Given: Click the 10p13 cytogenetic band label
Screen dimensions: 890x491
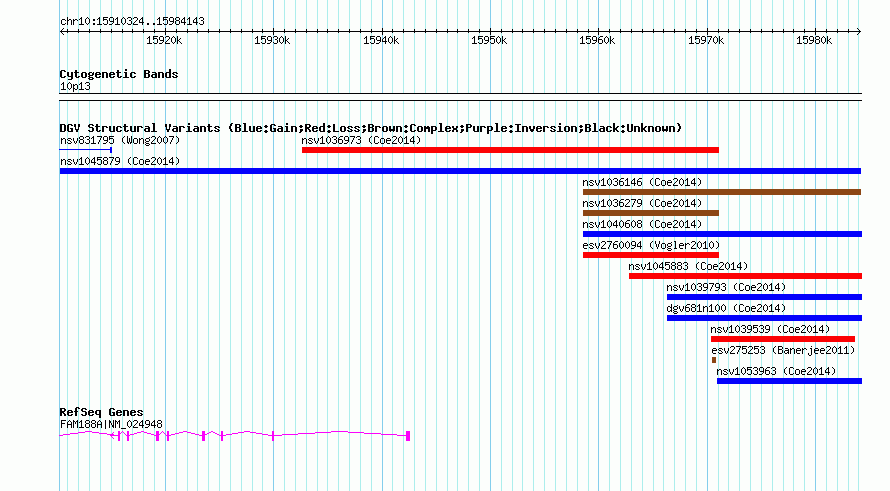Looking at the screenshot, I should (x=75, y=86).
